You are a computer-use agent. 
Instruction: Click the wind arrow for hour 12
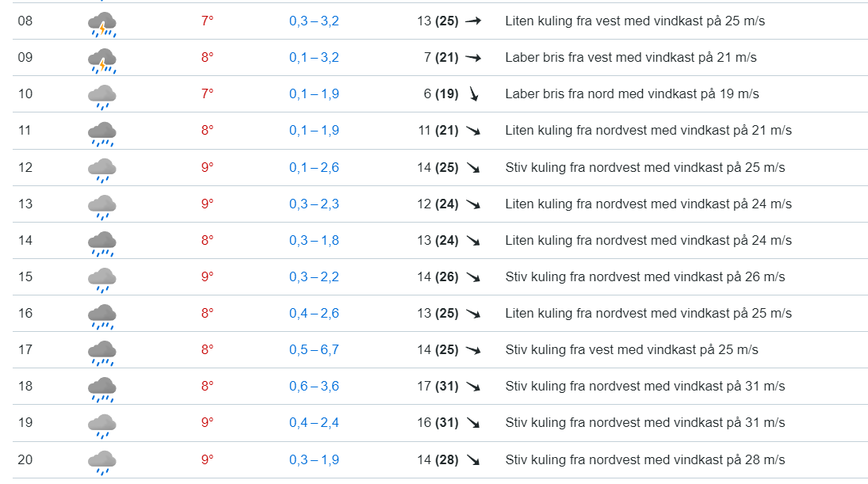473,168
